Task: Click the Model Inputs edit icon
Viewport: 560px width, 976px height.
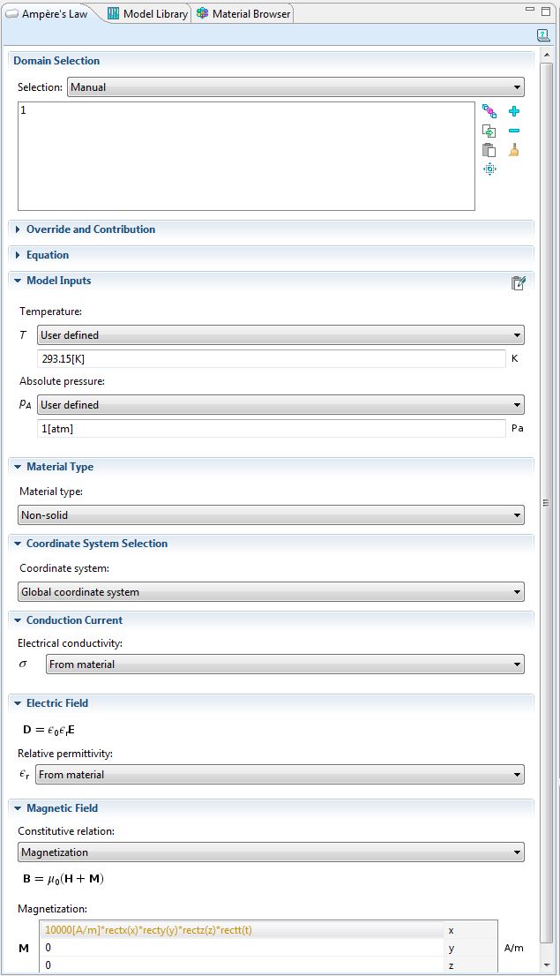Action: point(519,282)
